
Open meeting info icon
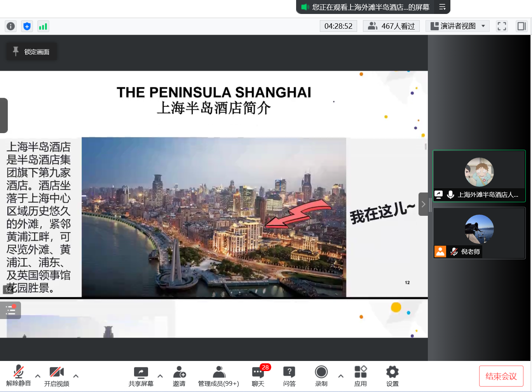(11, 26)
